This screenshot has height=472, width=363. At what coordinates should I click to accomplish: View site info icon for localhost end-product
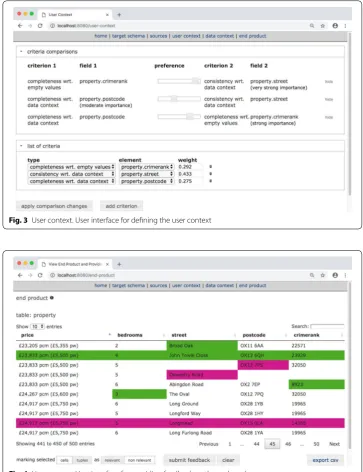click(x=52, y=275)
